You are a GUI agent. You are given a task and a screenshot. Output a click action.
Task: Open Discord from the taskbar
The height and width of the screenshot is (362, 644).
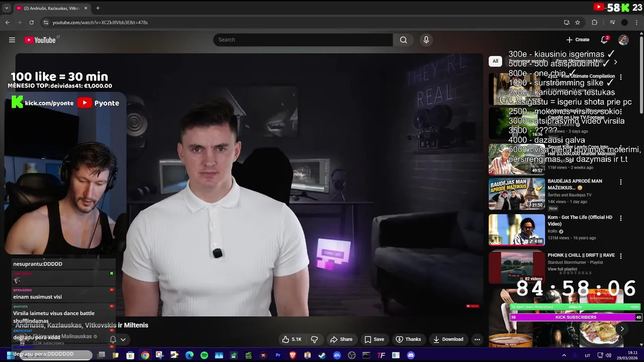click(x=411, y=355)
